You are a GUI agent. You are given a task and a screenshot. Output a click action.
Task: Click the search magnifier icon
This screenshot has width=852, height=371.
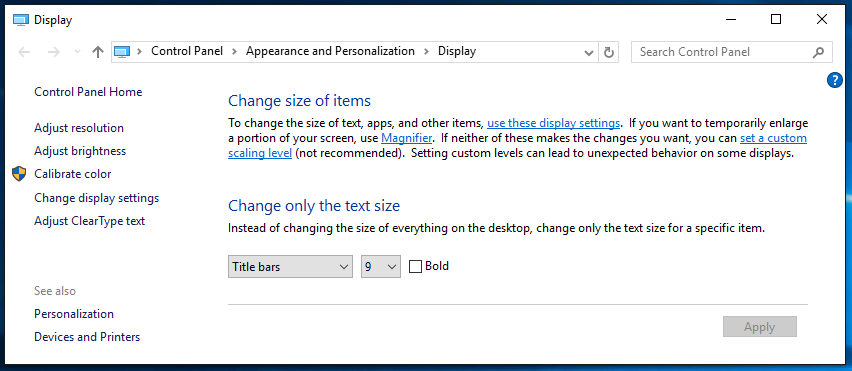point(818,52)
